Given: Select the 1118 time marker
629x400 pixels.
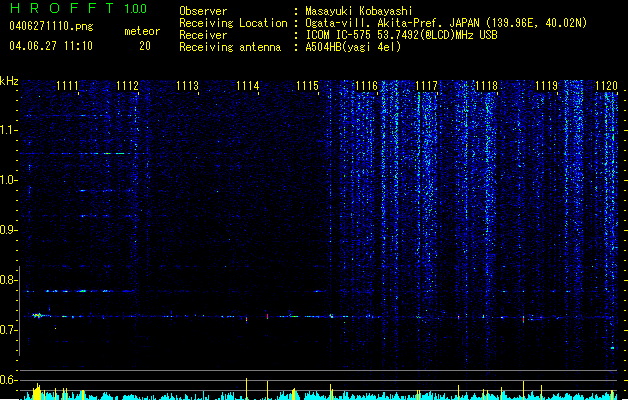Looking at the screenshot, I should point(486,86).
